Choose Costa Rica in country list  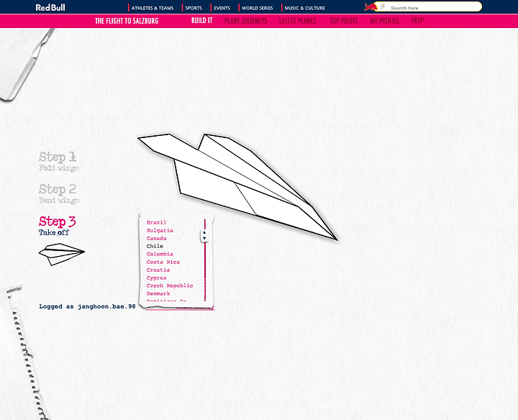[163, 262]
